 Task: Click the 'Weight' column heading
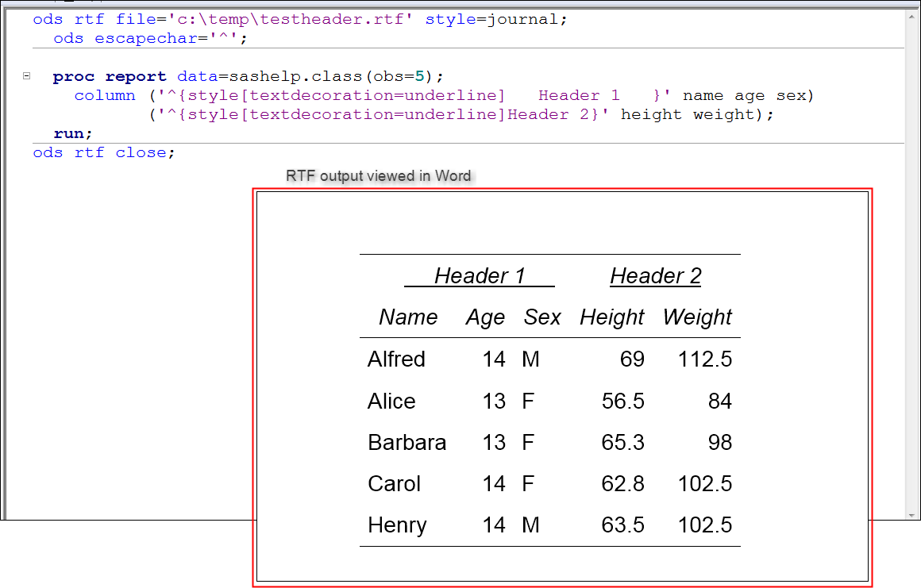[697, 317]
